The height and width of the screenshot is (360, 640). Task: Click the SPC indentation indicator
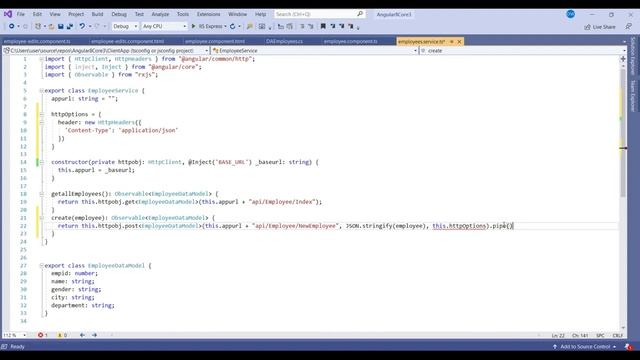tap(600, 336)
